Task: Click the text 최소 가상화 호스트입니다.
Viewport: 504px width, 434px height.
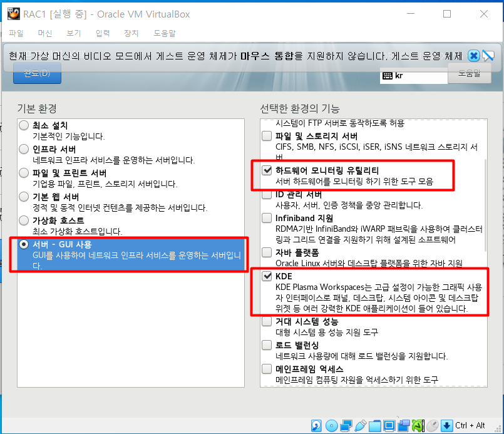Action: (x=78, y=232)
